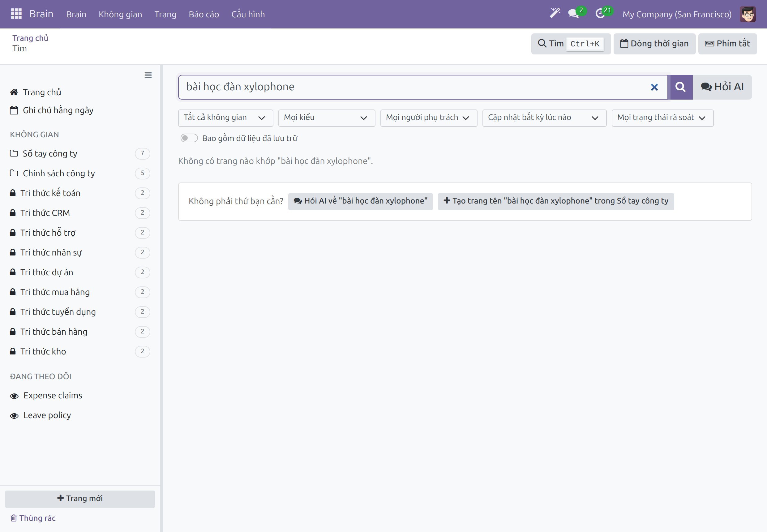Expand the Tất cả không gian dropdown

point(226,118)
